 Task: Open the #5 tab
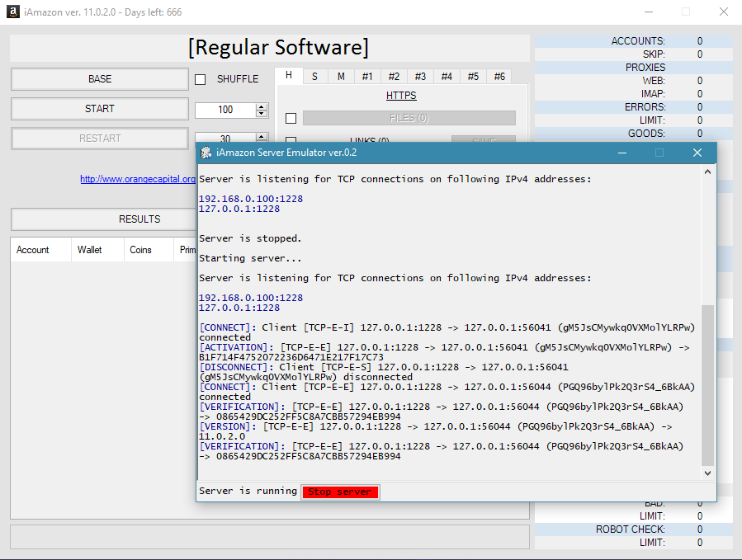(x=473, y=77)
